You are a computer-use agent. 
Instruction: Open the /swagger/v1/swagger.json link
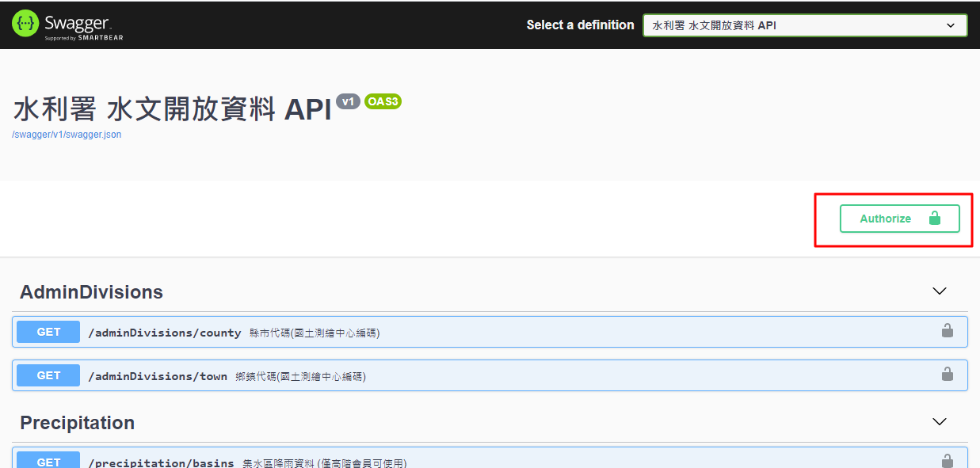tap(67, 135)
